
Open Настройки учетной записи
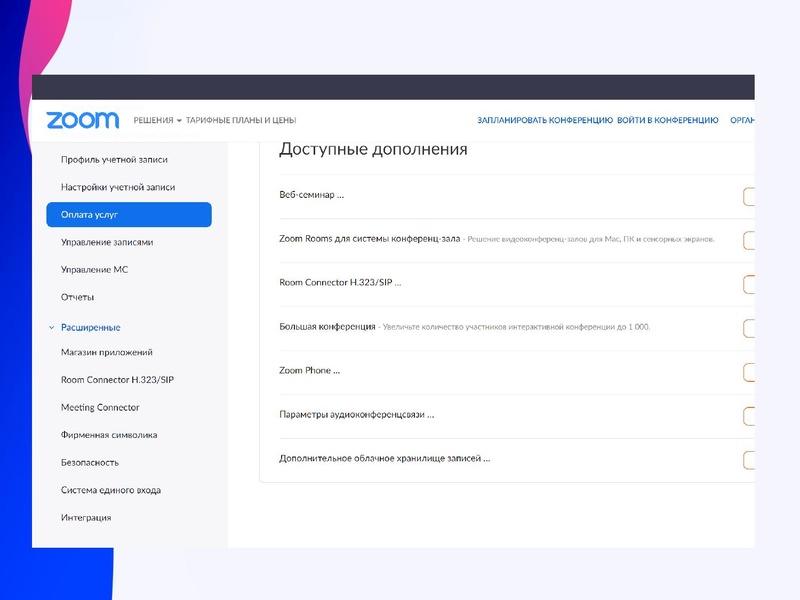click(x=117, y=185)
